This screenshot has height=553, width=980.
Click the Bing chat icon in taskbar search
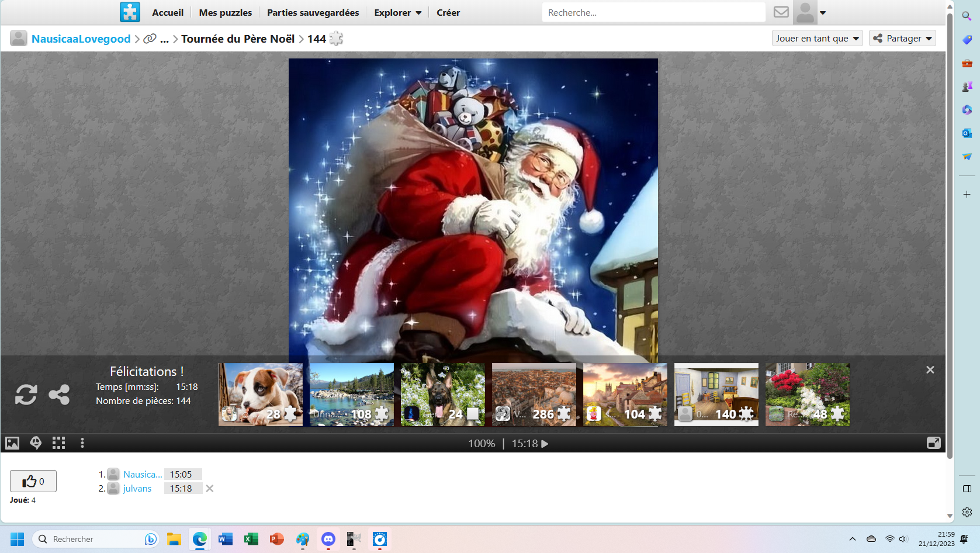[150, 539]
